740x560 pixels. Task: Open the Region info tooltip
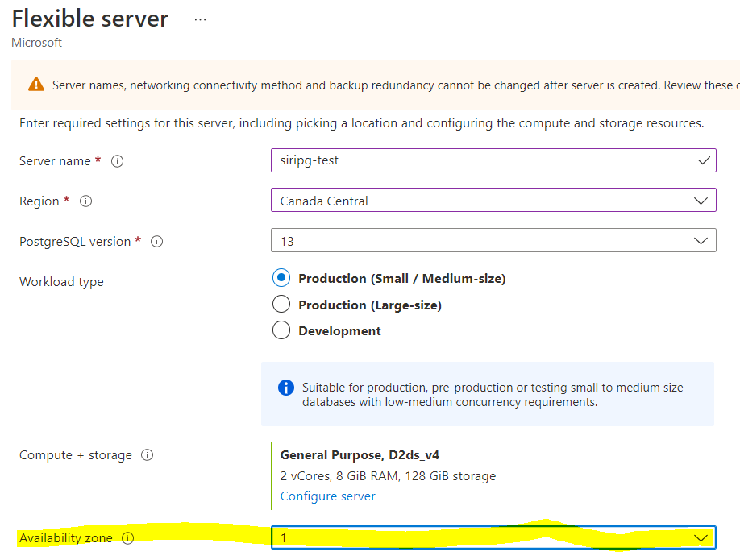point(85,201)
